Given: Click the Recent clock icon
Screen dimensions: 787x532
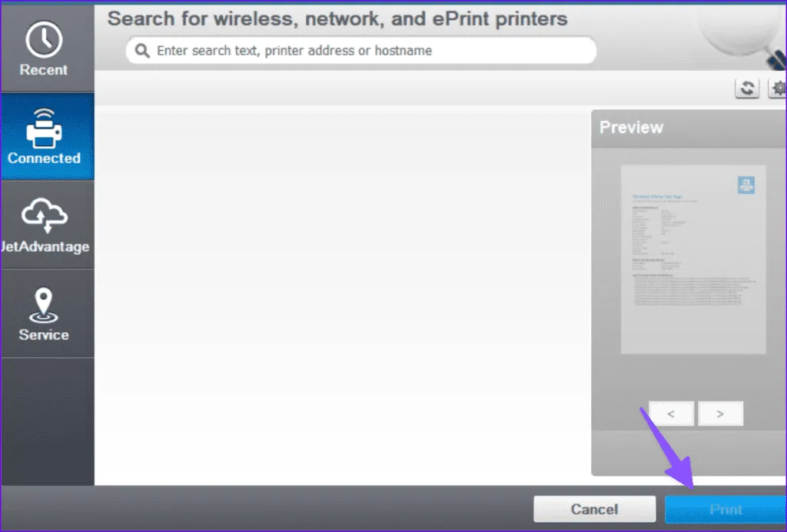Looking at the screenshot, I should (44, 38).
